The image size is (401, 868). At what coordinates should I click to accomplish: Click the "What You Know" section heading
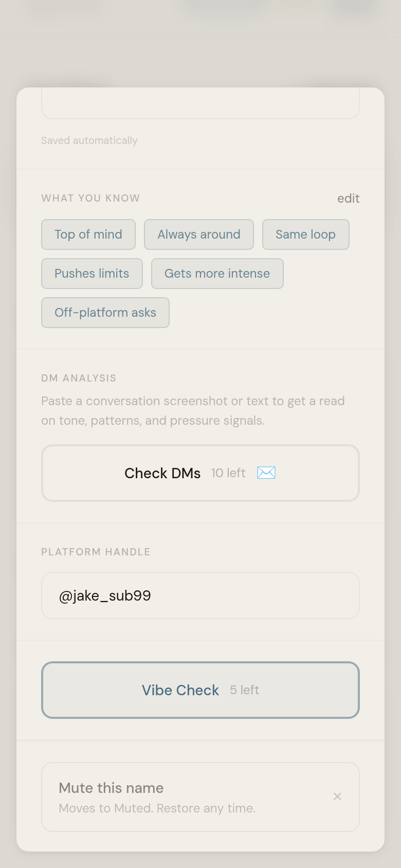[x=90, y=198]
